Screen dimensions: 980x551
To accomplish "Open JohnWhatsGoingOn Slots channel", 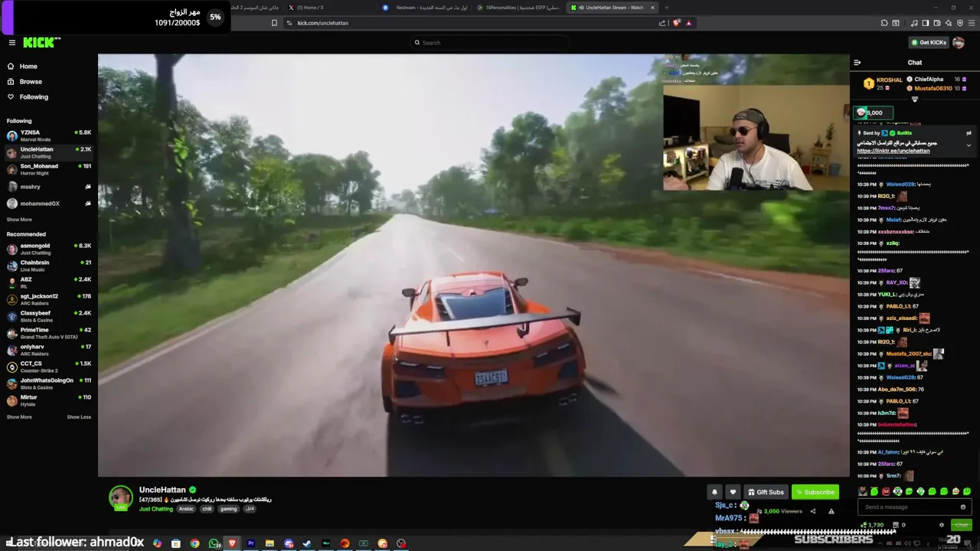I will point(49,383).
